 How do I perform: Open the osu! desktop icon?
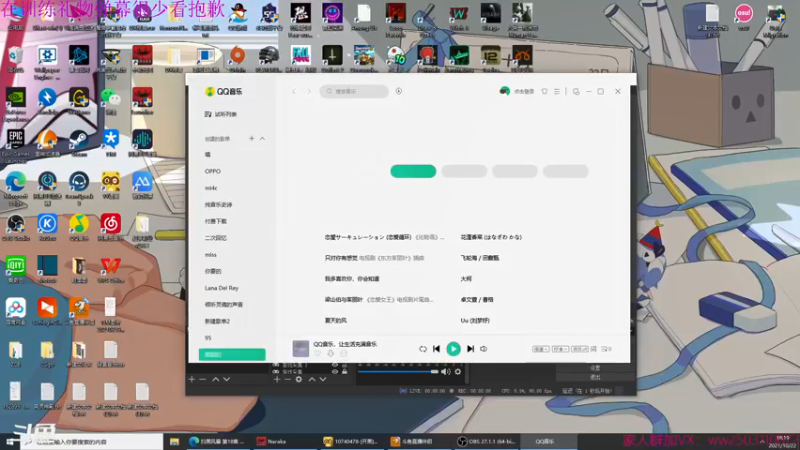tap(743, 17)
